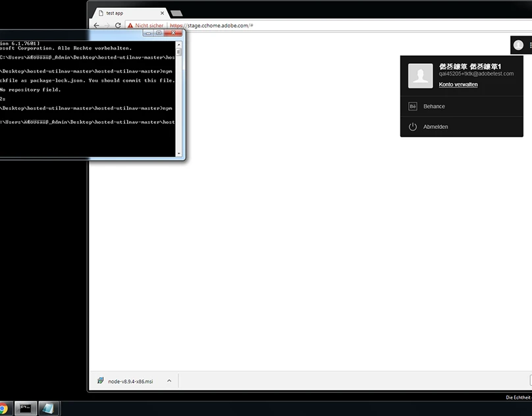The image size is (532, 416).
Task: Choose Abmelden to sign out
Action: pos(435,126)
